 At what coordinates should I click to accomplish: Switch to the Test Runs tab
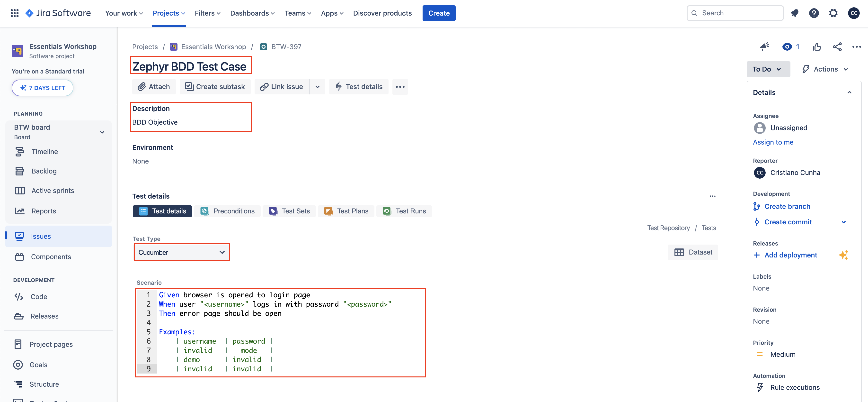(404, 211)
